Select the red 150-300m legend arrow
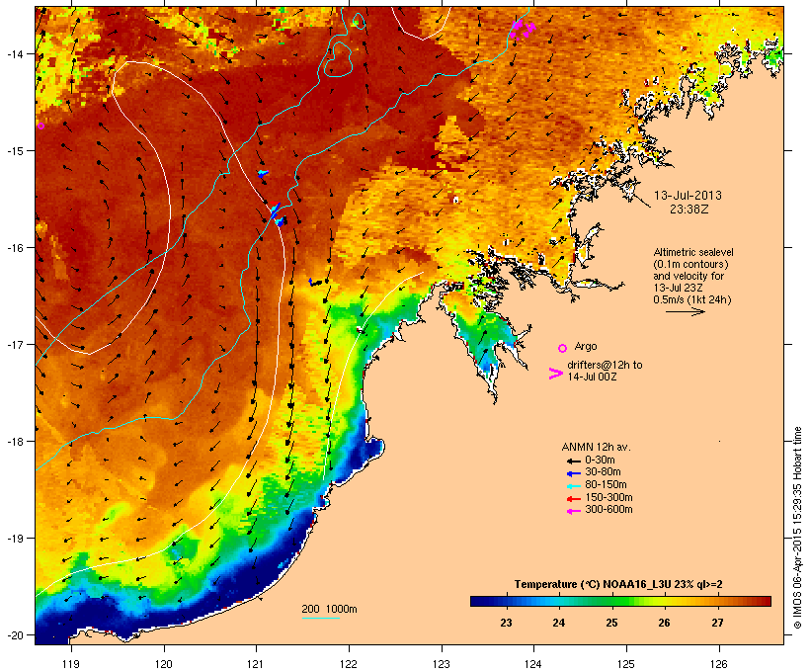810x672 pixels. pos(573,498)
